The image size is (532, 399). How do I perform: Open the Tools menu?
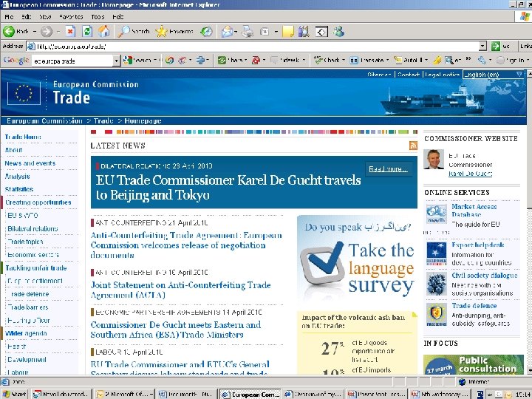click(98, 16)
